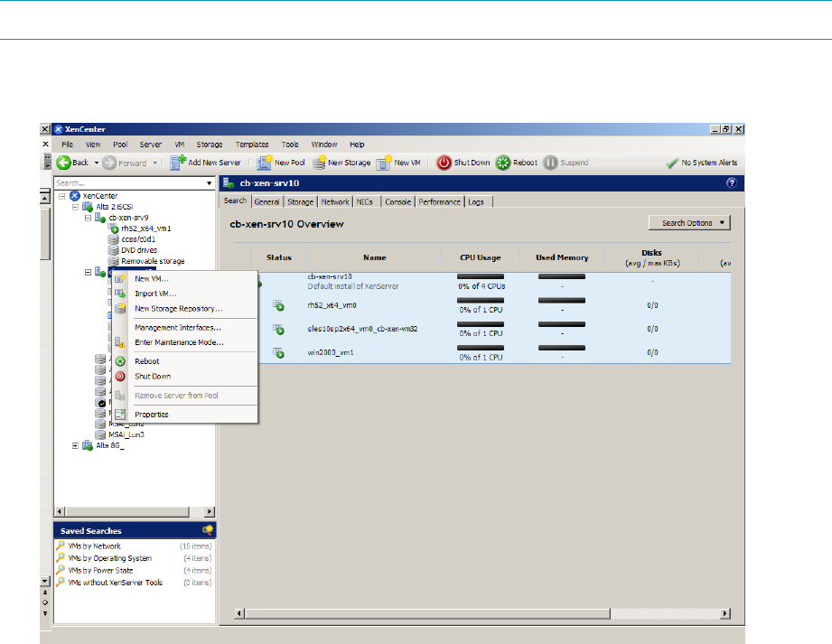Collapse the selected cb-xen-srv10 server node
832x644 pixels.
89,272
